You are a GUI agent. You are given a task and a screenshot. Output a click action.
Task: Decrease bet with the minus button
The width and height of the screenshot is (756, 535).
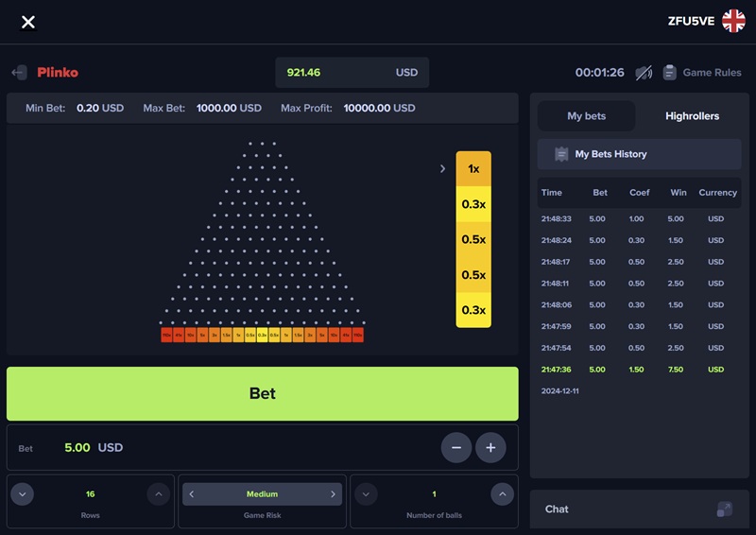[x=455, y=447]
